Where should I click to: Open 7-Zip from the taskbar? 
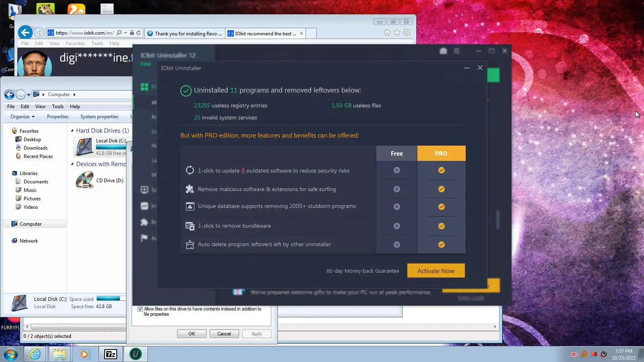111,354
